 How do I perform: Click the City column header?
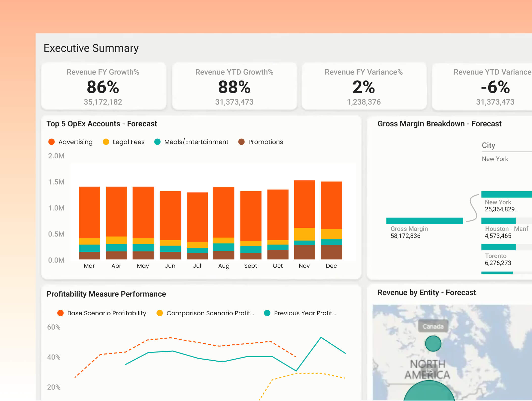489,145
